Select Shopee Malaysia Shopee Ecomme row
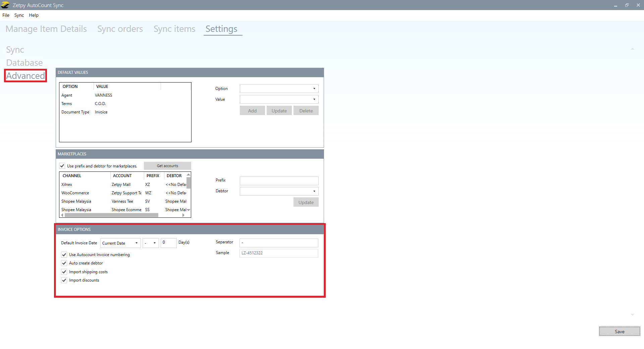The width and height of the screenshot is (644, 349). click(123, 210)
